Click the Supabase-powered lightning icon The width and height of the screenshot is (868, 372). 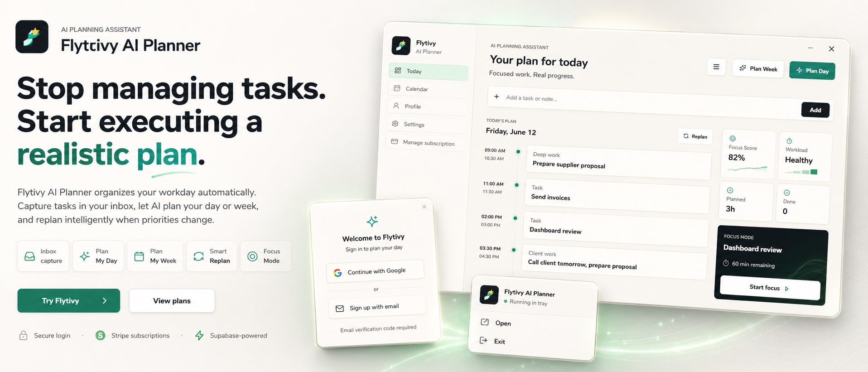199,335
